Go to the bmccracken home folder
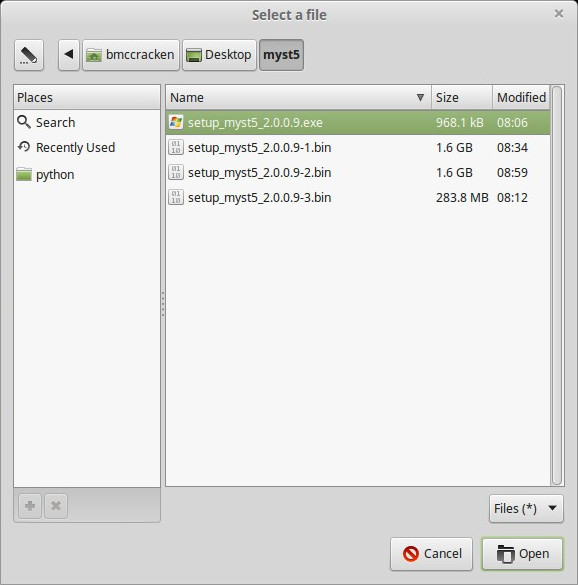This screenshot has height=585, width=578. [x=131, y=55]
